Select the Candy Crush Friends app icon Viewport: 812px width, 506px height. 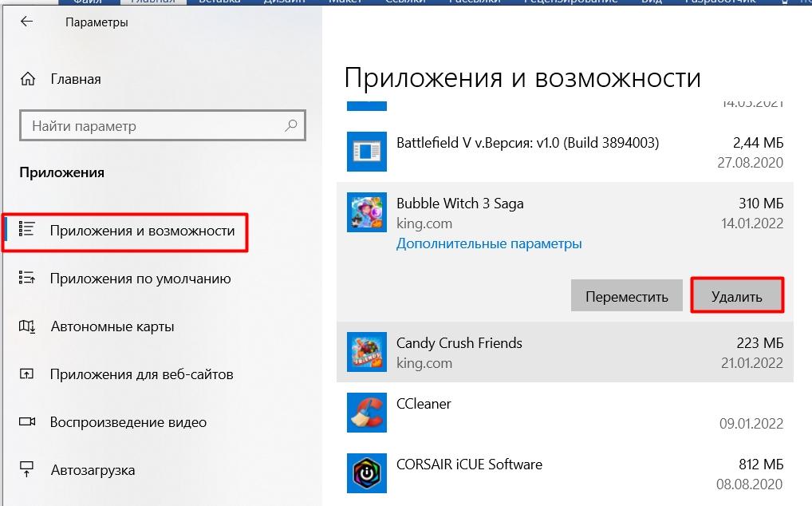(367, 352)
